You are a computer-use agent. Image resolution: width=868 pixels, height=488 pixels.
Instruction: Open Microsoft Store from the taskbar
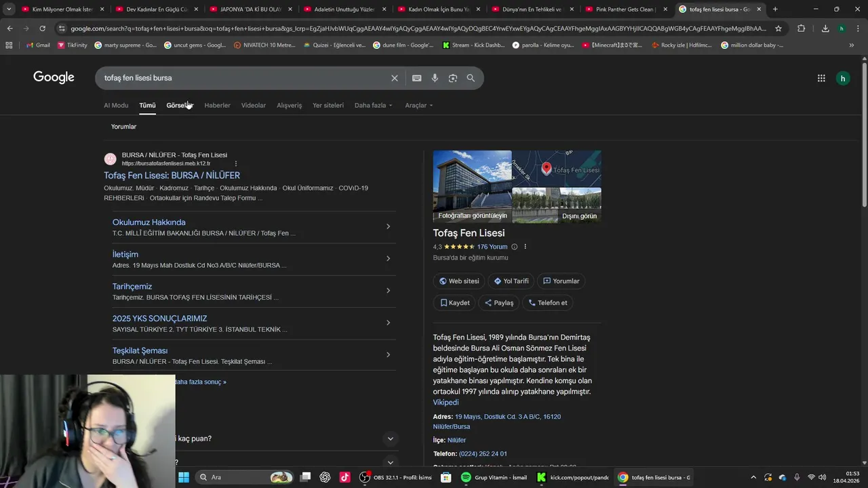click(x=446, y=477)
